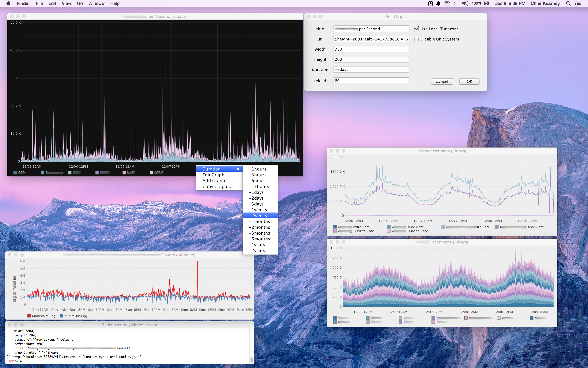Click the blue Minimum Lag legend swatch
Screen dimensions: 588x368
[x=61, y=316]
